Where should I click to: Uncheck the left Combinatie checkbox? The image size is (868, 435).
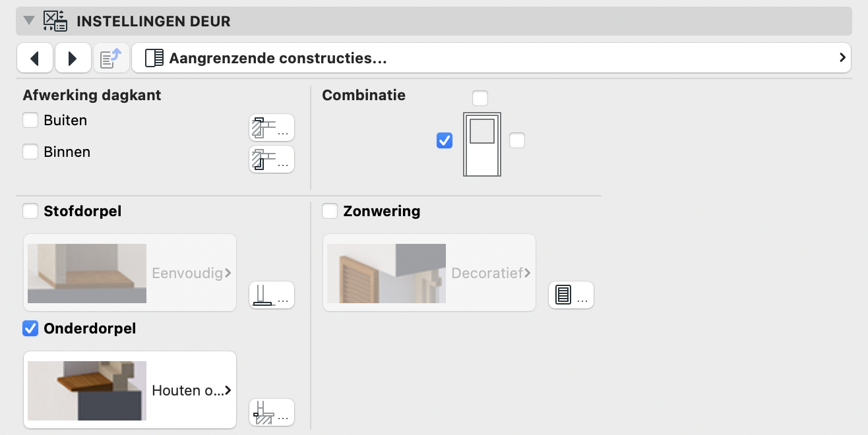coord(445,140)
